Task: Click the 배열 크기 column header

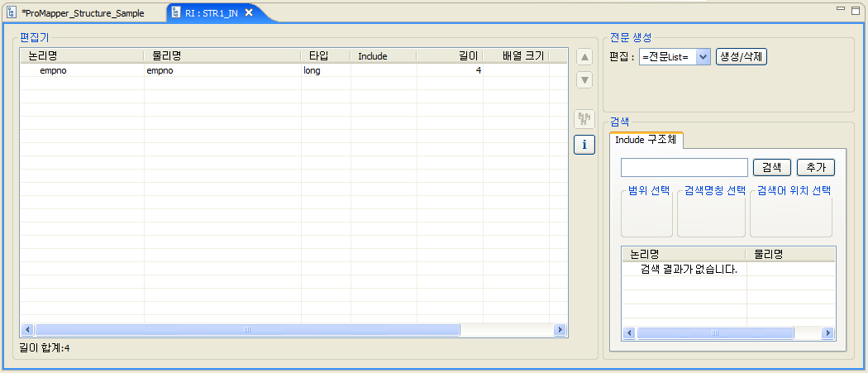Action: [x=516, y=56]
